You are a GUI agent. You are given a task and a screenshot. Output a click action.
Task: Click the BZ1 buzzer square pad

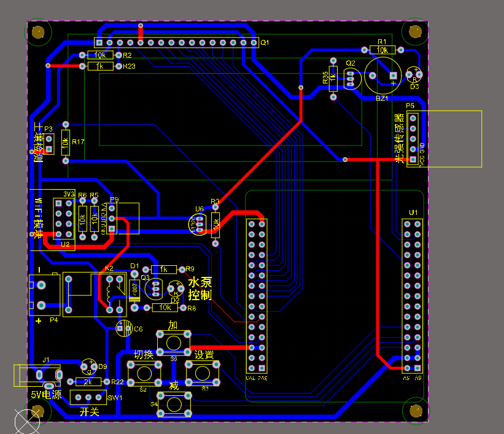[x=393, y=76]
